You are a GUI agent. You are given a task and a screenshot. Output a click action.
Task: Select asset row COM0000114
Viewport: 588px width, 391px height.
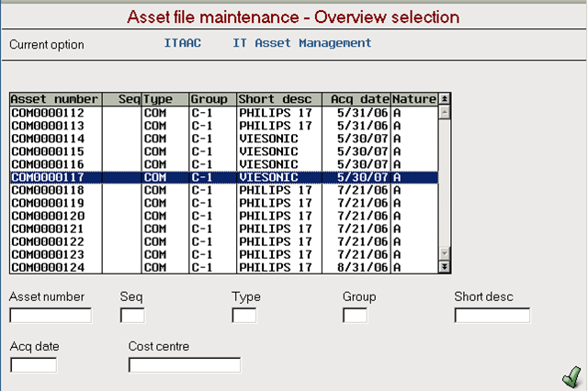pos(224,139)
